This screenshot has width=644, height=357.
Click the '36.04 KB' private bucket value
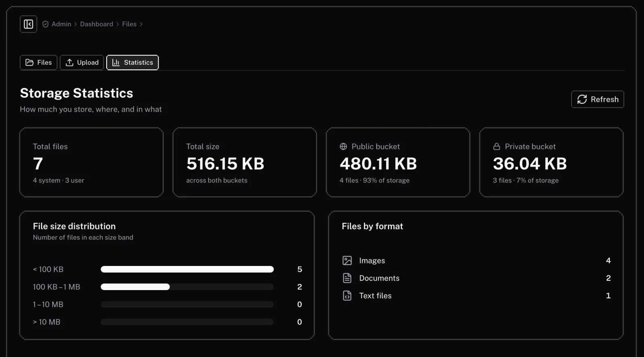coord(530,164)
